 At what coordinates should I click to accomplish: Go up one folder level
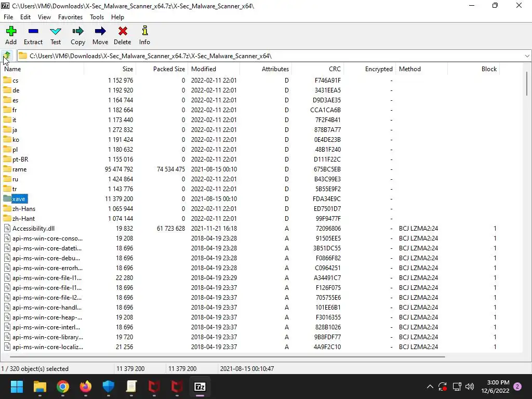tap(7, 55)
